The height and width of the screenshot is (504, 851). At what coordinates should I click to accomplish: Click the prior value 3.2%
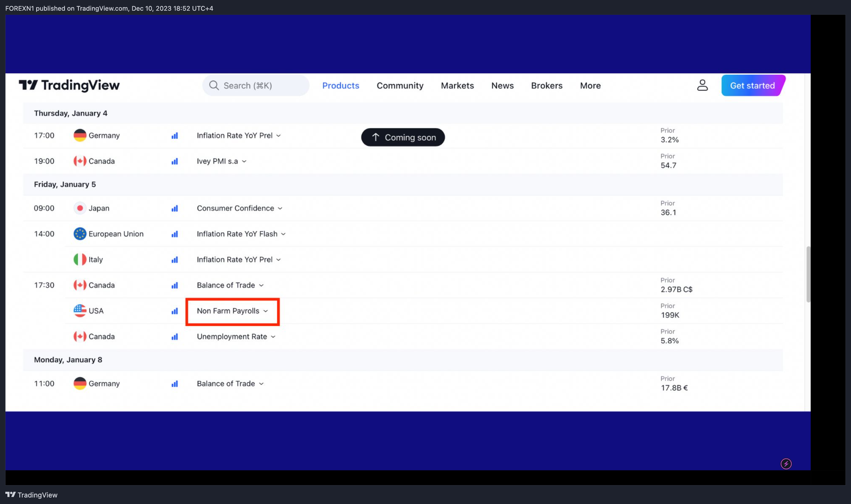click(x=670, y=140)
